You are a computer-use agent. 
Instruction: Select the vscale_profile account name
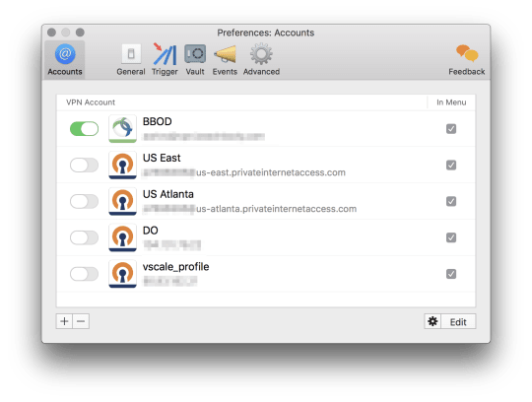click(x=175, y=267)
